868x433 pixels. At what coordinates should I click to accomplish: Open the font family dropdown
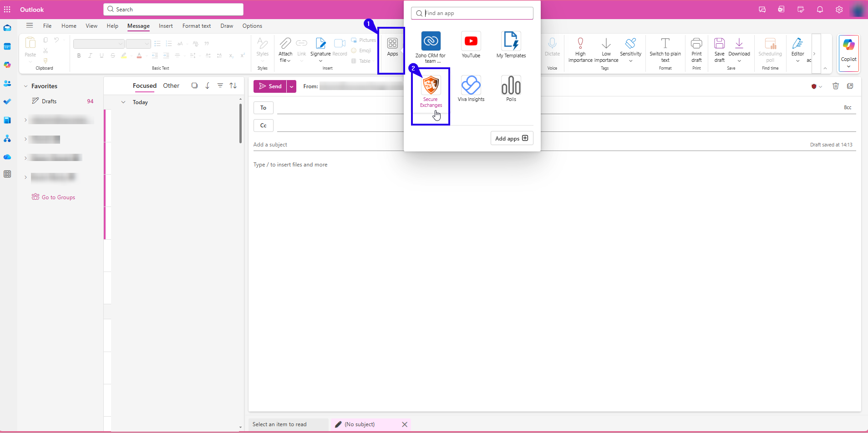tap(99, 44)
